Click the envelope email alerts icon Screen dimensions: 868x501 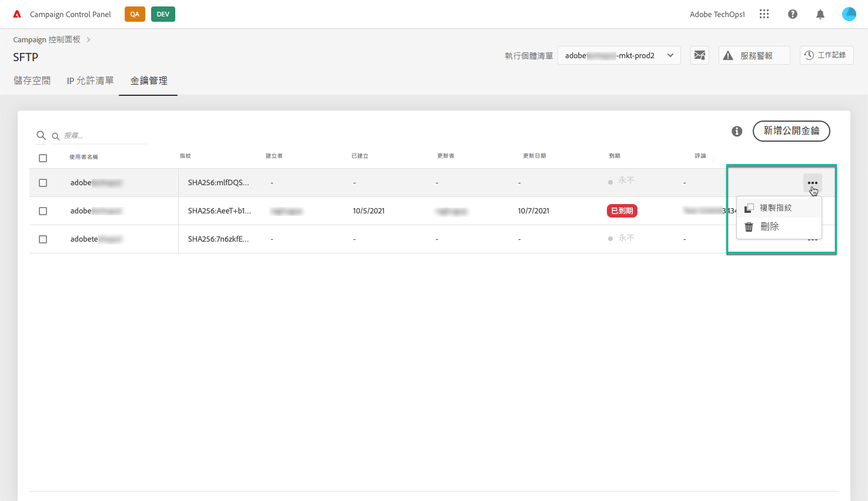[699, 55]
